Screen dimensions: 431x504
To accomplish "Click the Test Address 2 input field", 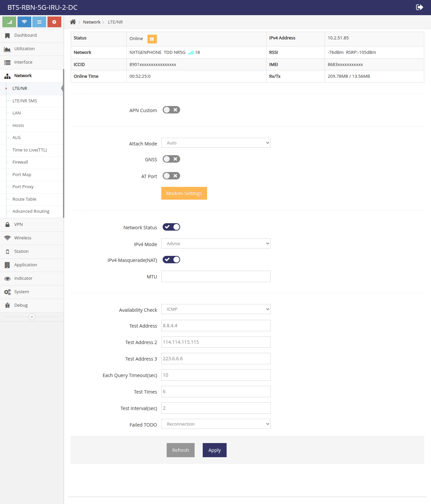I will coord(216,342).
